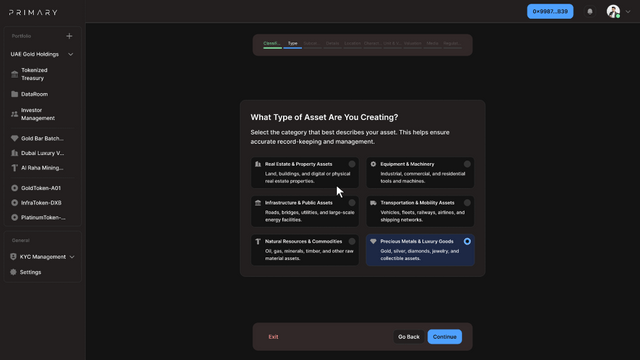Go to Characteristics step tab
Screen dimensions: 640x360
(372, 44)
